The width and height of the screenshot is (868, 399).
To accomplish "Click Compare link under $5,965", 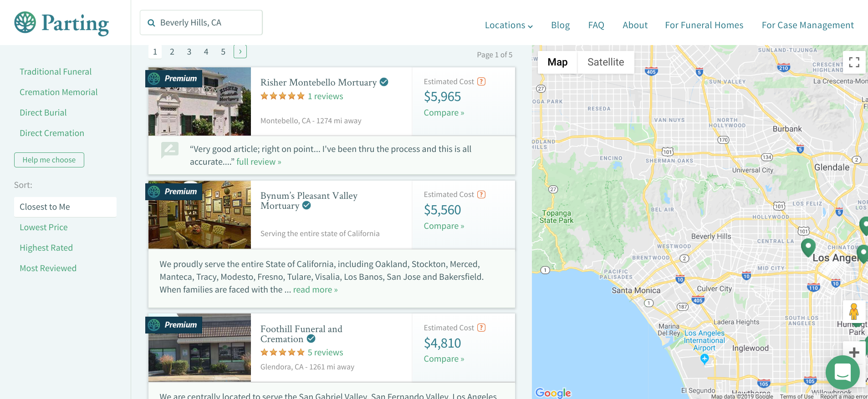I will click(444, 112).
